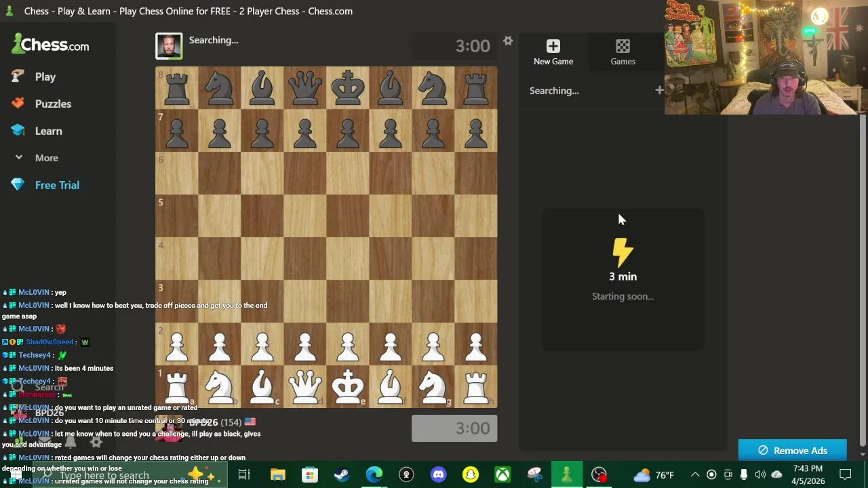Select the white king on e1
Image resolution: width=868 pixels, height=488 pixels.
coord(348,386)
